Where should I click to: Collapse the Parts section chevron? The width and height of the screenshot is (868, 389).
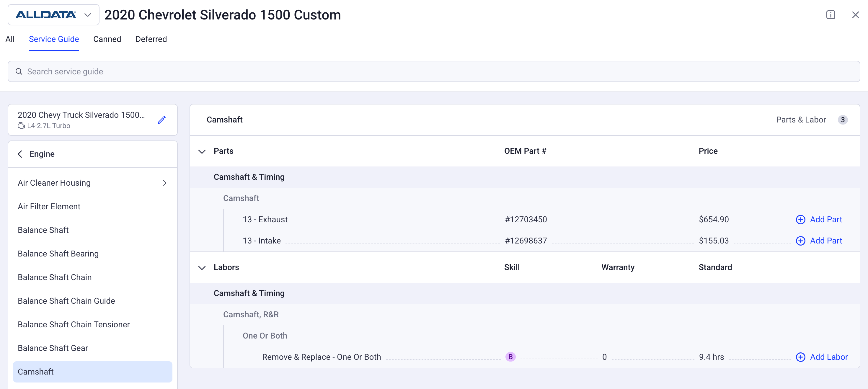[202, 151]
